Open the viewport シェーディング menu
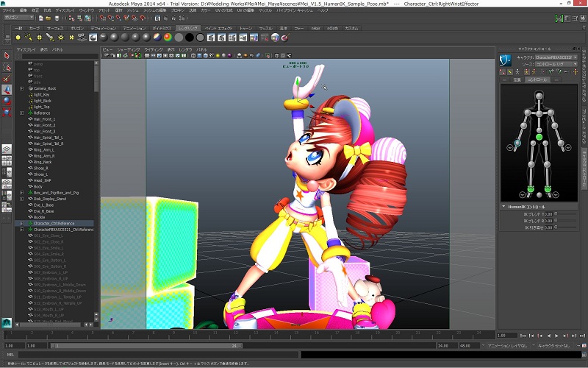 click(128, 49)
